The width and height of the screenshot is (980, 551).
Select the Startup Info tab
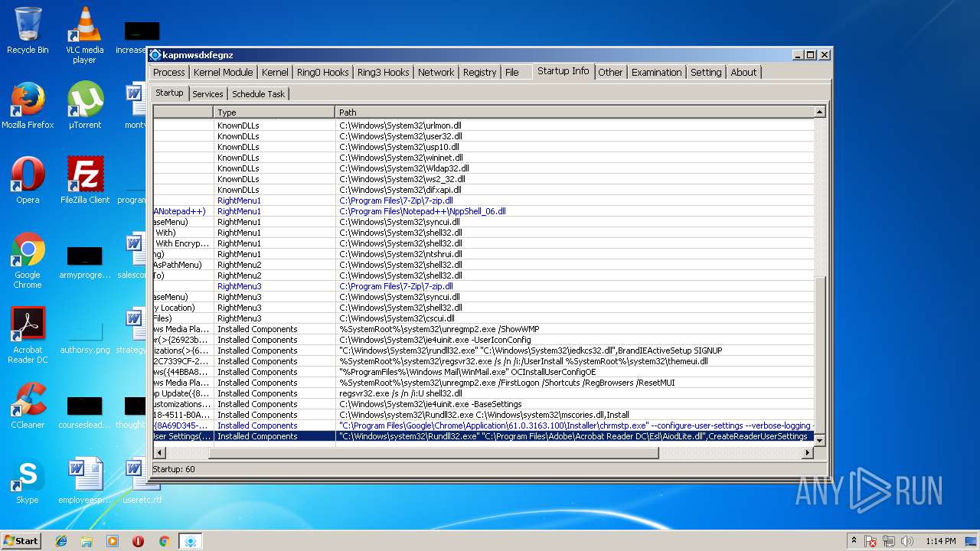click(x=563, y=70)
